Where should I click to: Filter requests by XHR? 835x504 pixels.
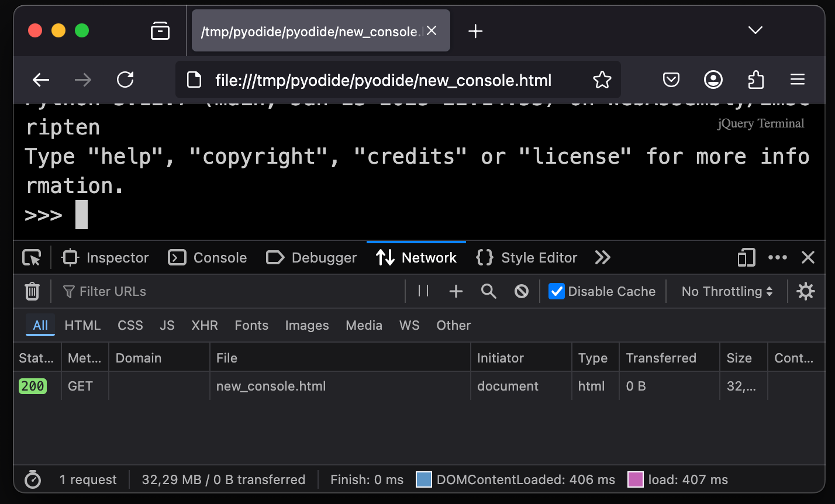click(205, 325)
